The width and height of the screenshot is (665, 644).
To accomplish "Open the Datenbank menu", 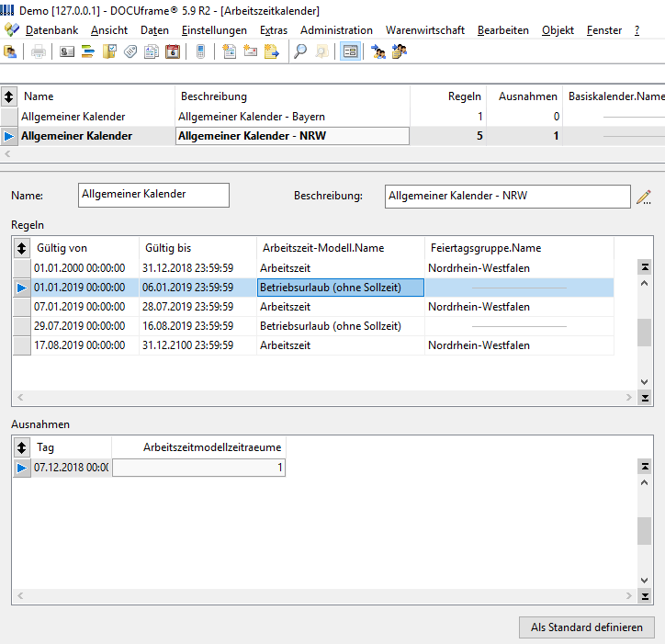I will click(x=51, y=30).
